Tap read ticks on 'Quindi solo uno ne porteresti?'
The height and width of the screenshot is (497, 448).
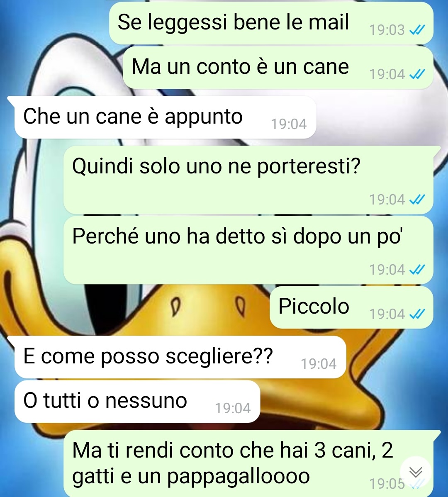pos(417,200)
